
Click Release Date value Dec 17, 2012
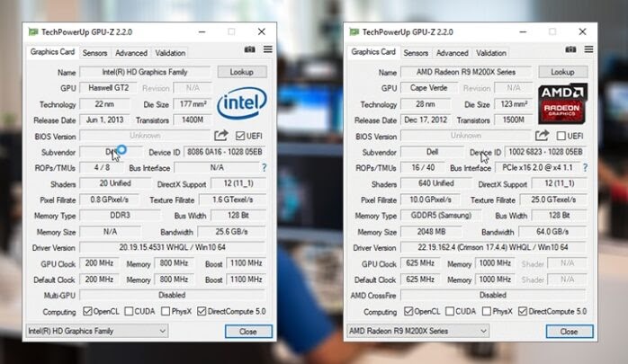tap(426, 120)
